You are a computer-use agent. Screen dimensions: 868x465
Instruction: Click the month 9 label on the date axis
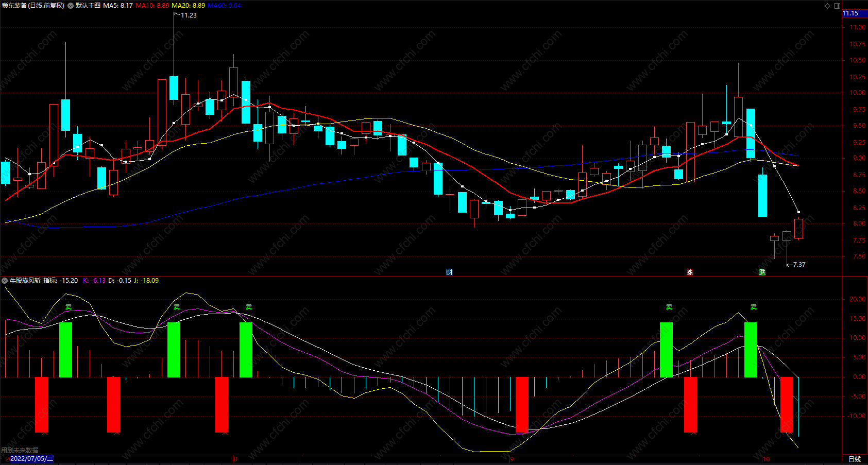512,459
